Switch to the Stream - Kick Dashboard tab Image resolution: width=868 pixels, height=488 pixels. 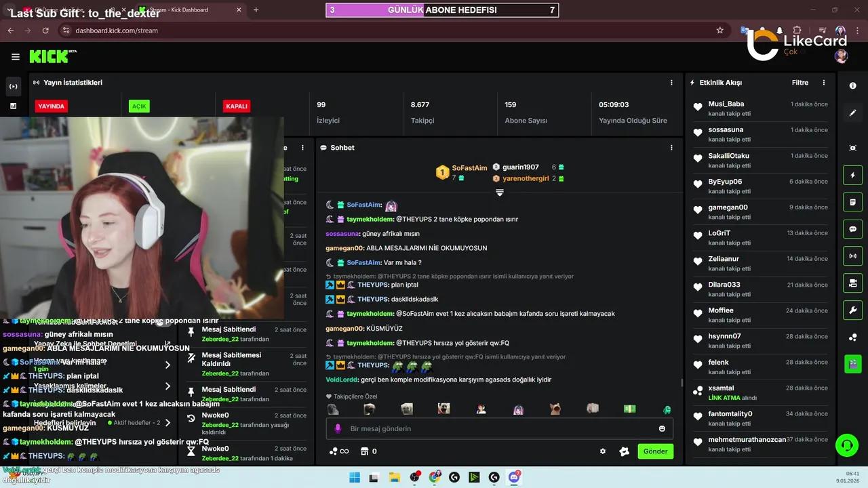189,10
